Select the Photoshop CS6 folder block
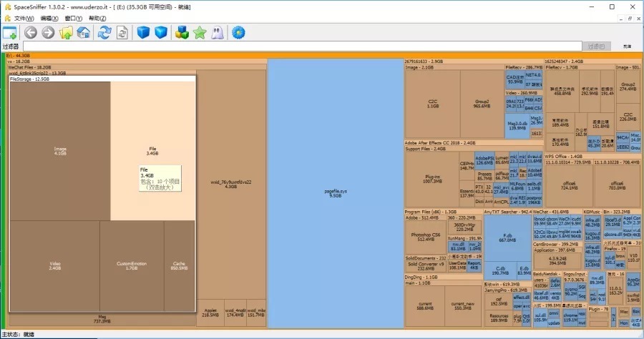 426,237
